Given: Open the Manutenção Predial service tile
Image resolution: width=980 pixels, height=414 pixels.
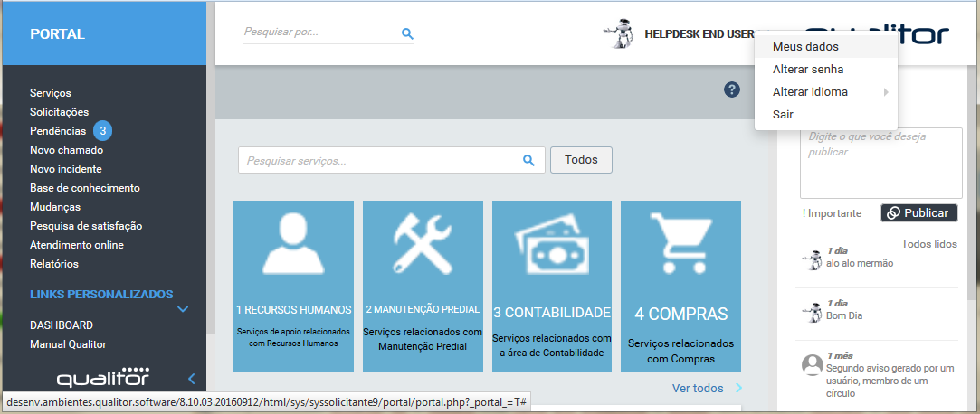Looking at the screenshot, I should (423, 286).
